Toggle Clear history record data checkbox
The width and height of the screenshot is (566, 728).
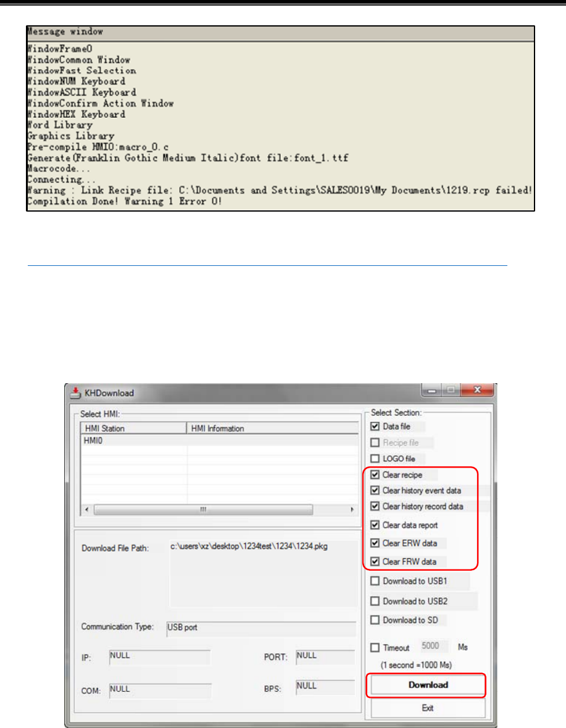(x=375, y=506)
